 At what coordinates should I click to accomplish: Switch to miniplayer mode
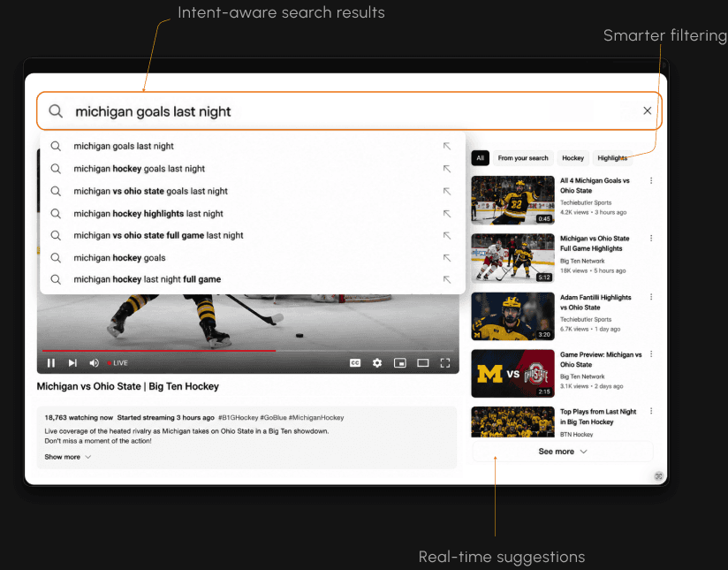tap(399, 363)
